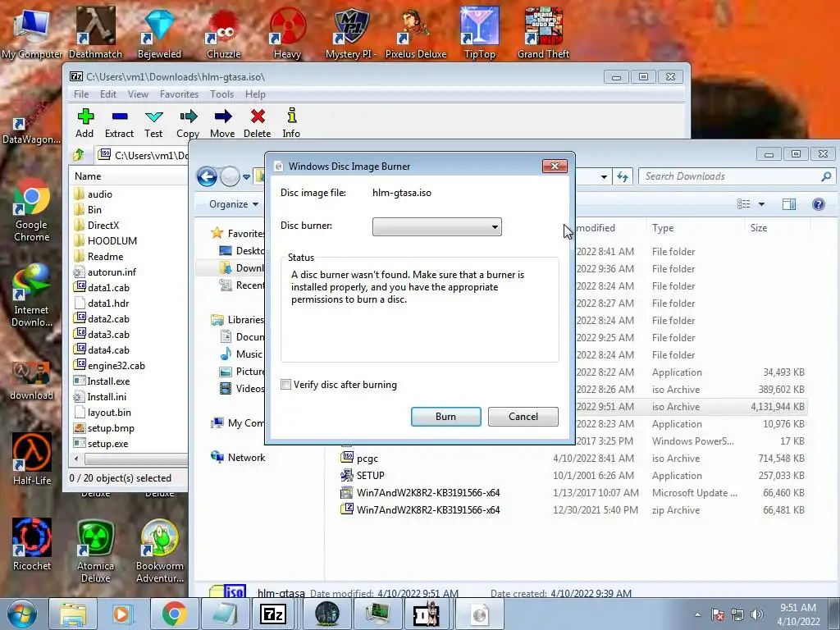Select the TipTop desktop icon

click(479, 33)
